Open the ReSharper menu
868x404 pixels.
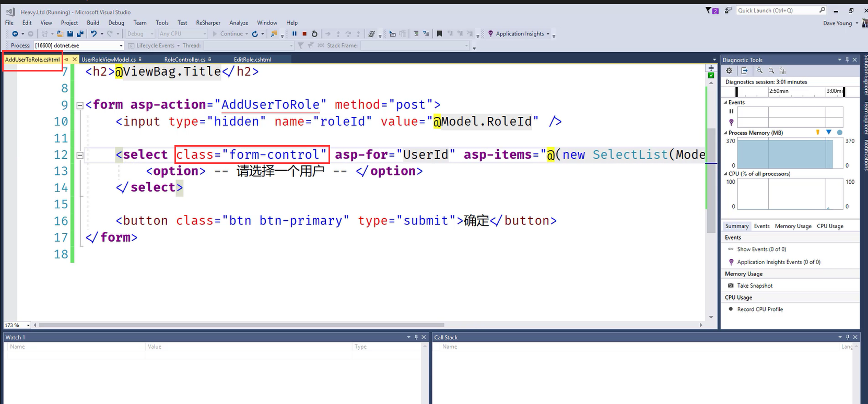coord(208,23)
